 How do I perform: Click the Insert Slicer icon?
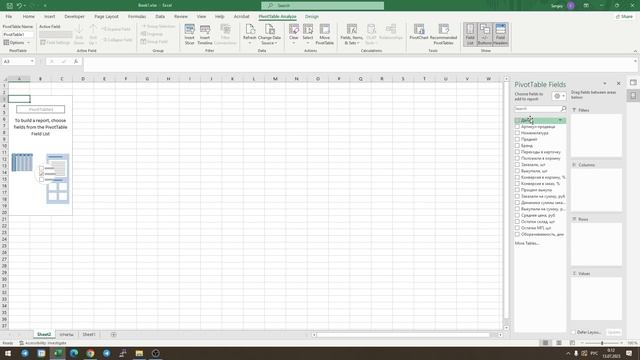(189, 34)
